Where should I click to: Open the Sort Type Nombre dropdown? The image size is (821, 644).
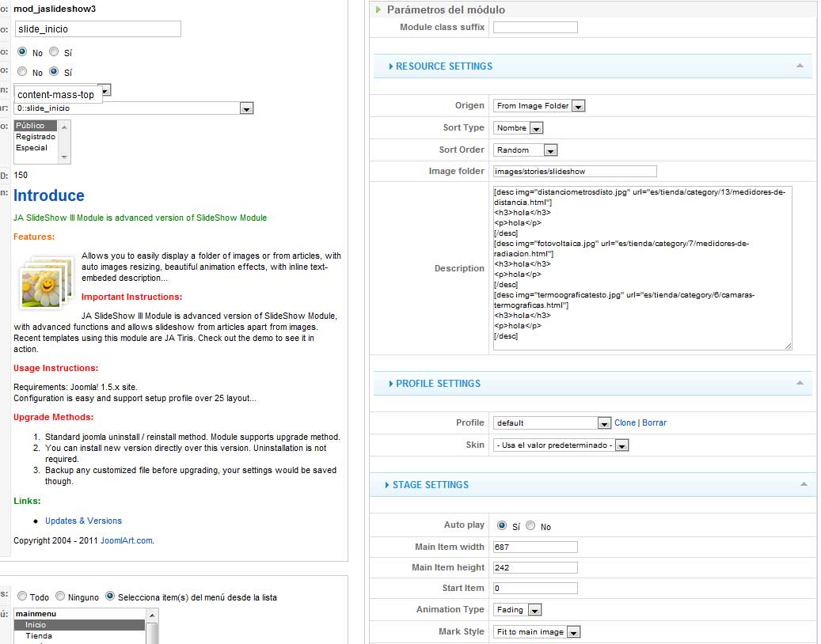point(536,128)
